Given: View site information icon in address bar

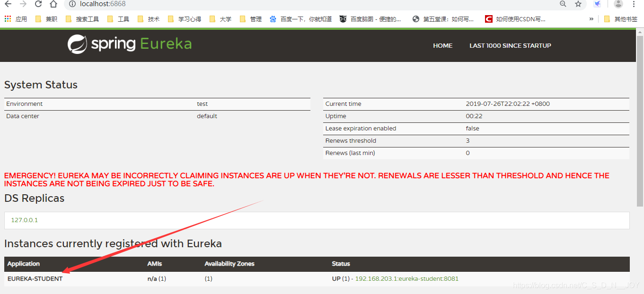Looking at the screenshot, I should point(72,4).
